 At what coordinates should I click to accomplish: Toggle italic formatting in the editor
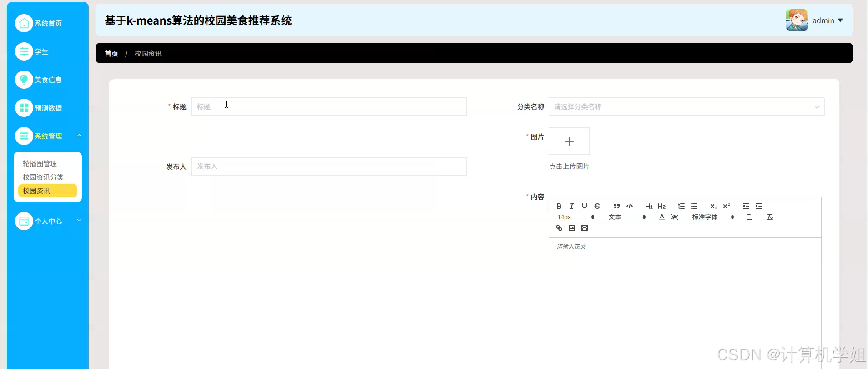[572, 206]
